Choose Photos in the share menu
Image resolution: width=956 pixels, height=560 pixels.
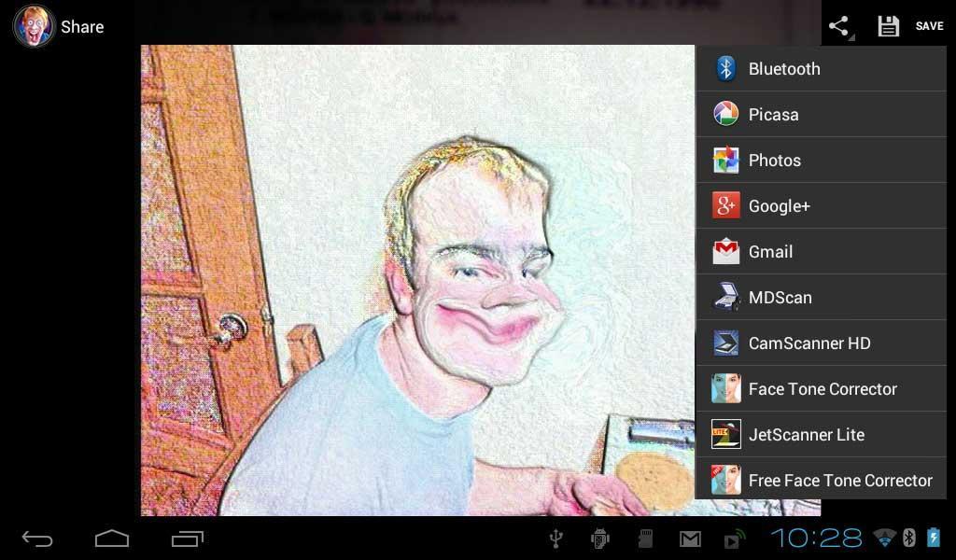pyautogui.click(x=821, y=160)
